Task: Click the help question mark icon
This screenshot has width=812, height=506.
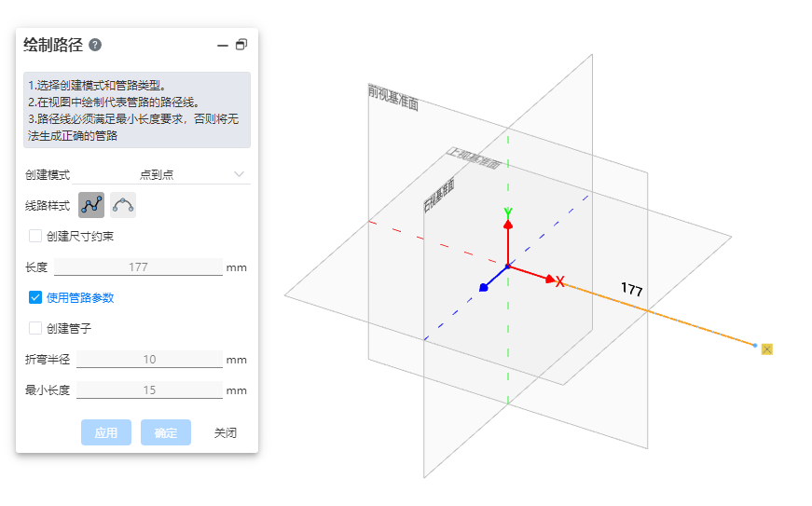Action: coord(95,45)
